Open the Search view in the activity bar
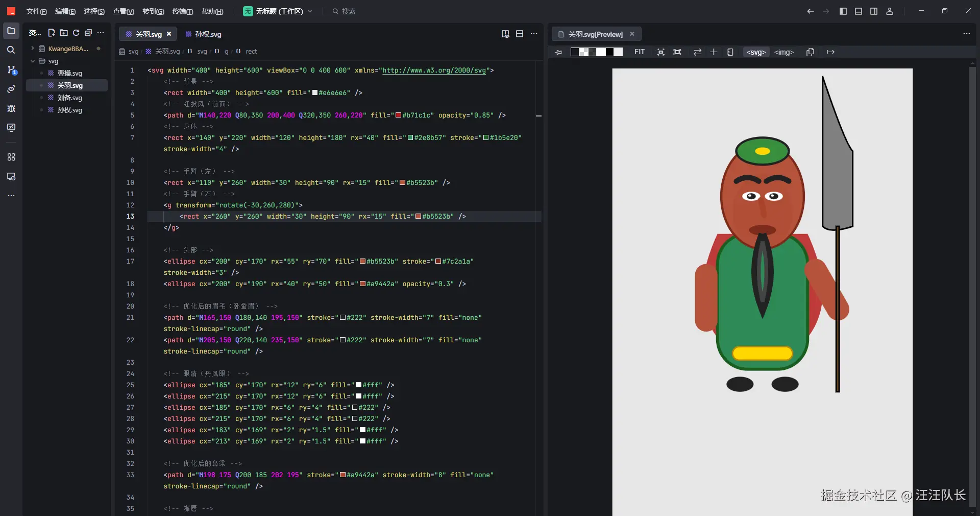Screen dimensions: 980x516 click(x=11, y=50)
